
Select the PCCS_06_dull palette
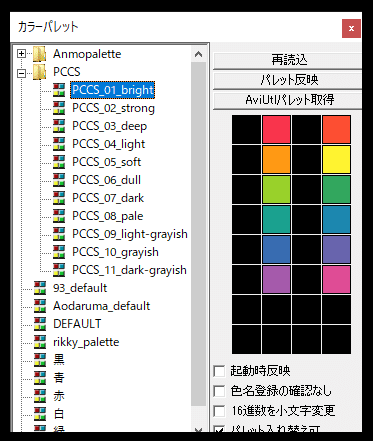point(106,180)
